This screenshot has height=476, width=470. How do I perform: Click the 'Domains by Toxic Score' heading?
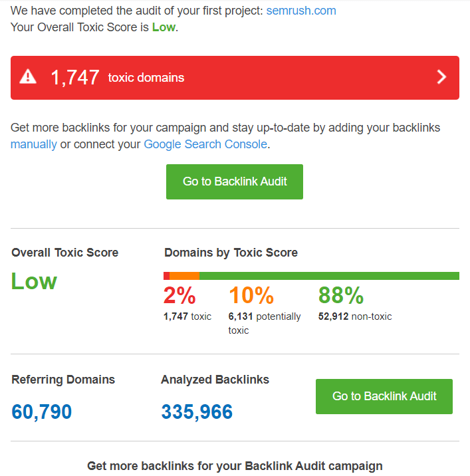pyautogui.click(x=231, y=253)
